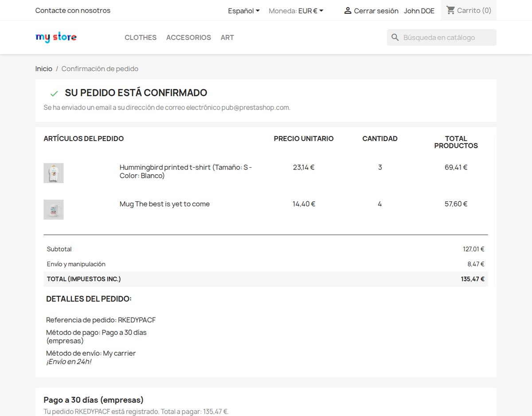Click the CANTIDAD column header
532x416 pixels.
[x=380, y=139]
